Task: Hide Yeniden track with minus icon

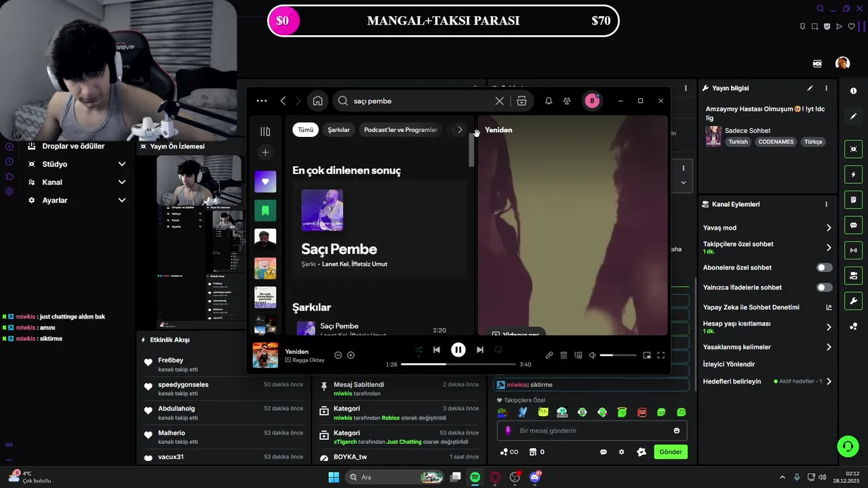Action: pyautogui.click(x=338, y=355)
